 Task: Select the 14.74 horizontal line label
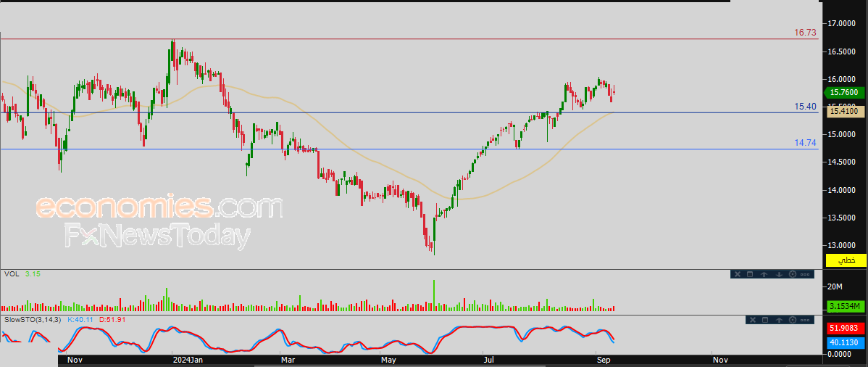806,143
